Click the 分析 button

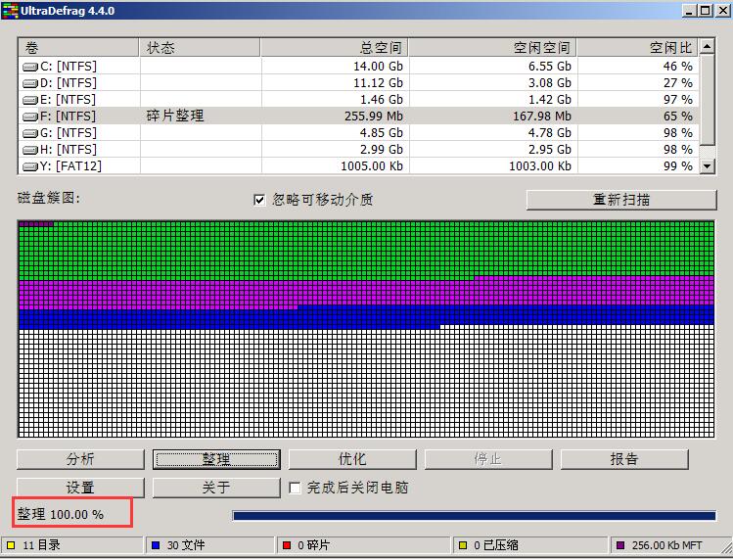(x=80, y=459)
